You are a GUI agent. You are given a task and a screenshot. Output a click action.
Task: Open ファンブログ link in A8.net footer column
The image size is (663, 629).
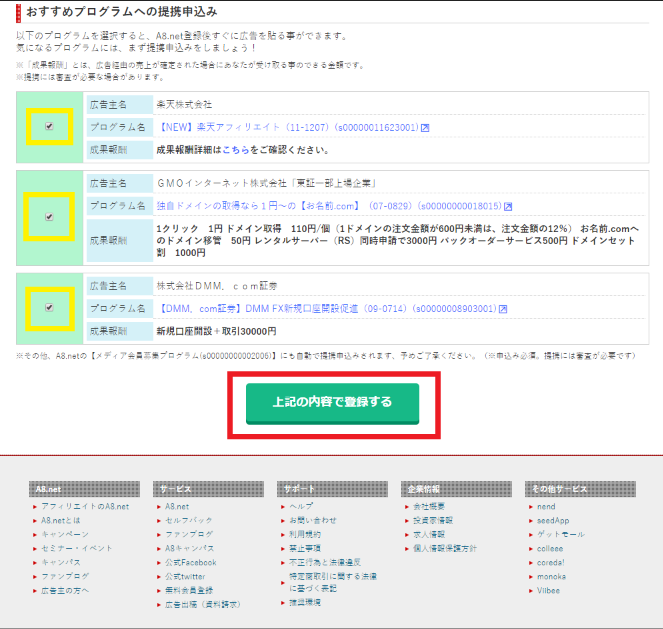point(65,576)
